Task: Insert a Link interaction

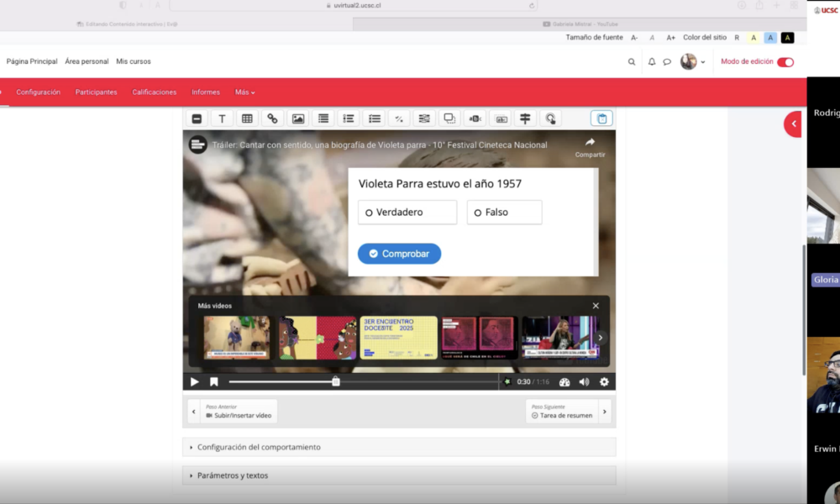Action: click(272, 118)
